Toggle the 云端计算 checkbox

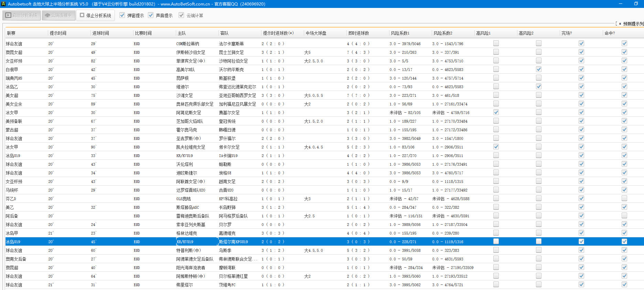click(x=181, y=15)
